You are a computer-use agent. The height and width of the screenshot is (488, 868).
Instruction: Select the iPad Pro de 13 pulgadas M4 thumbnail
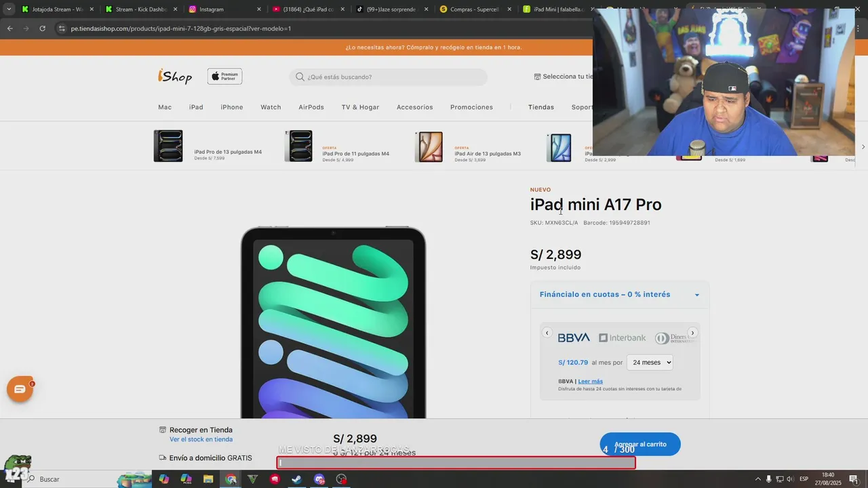pos(168,146)
